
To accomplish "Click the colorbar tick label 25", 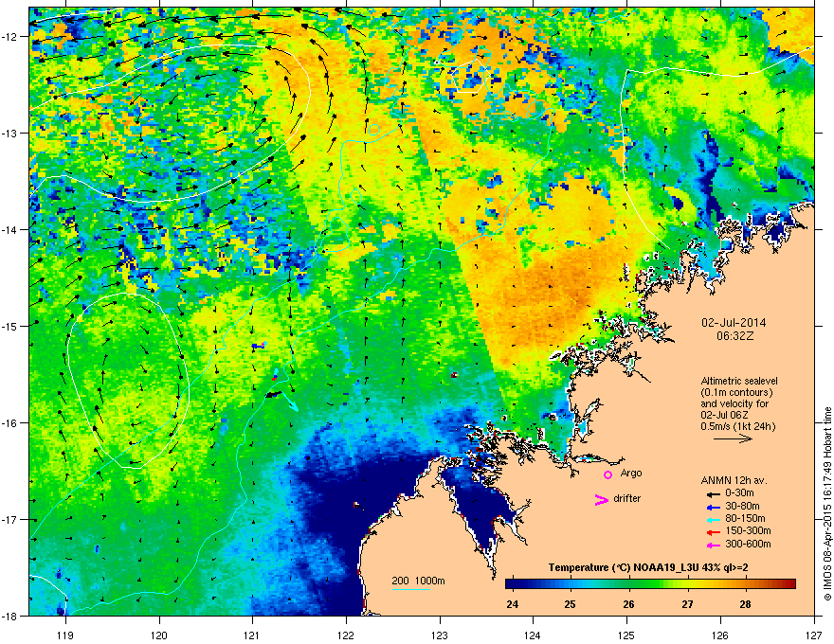I will [x=571, y=604].
